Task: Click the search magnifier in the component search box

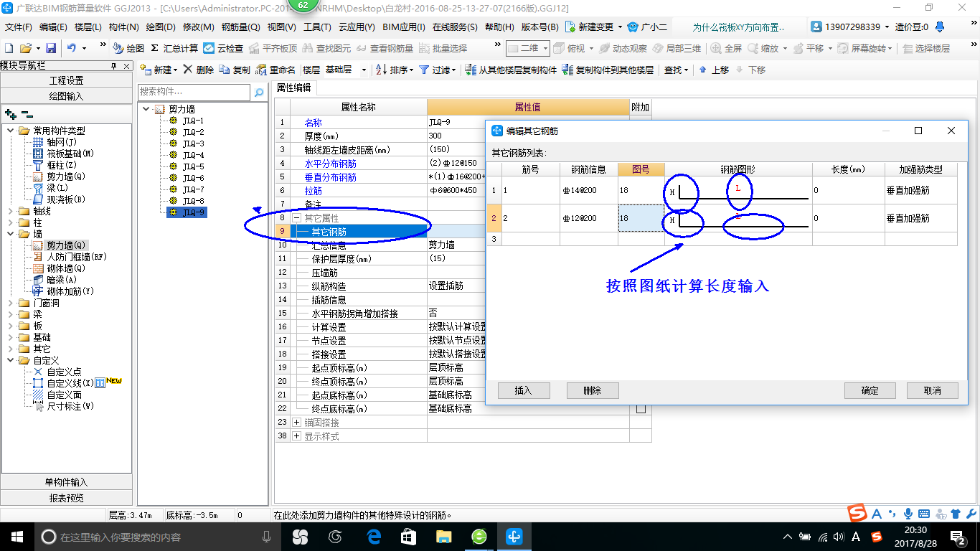Action: point(258,93)
